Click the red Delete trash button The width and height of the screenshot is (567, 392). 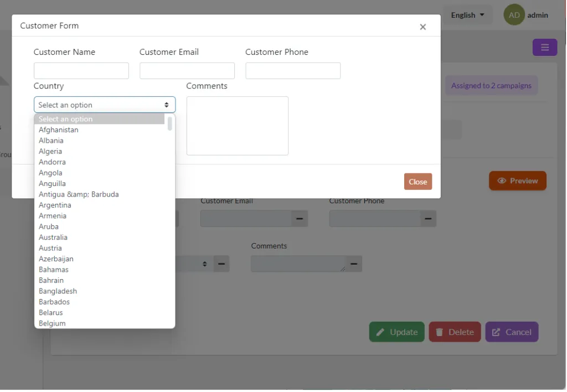click(455, 332)
